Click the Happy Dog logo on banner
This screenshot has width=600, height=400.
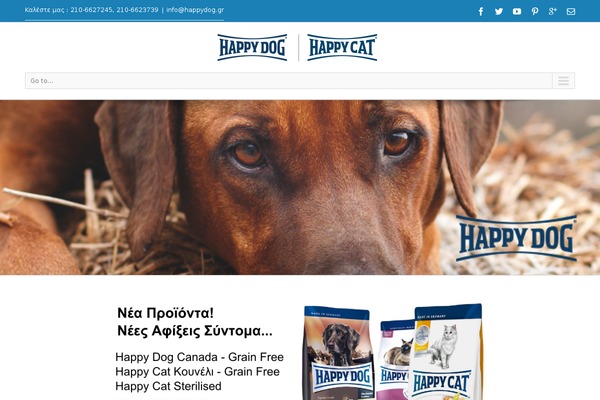tap(516, 238)
